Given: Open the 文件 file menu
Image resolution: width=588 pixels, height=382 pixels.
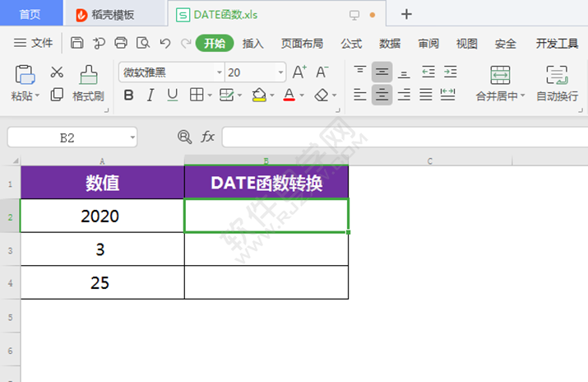Looking at the screenshot, I should click(33, 43).
